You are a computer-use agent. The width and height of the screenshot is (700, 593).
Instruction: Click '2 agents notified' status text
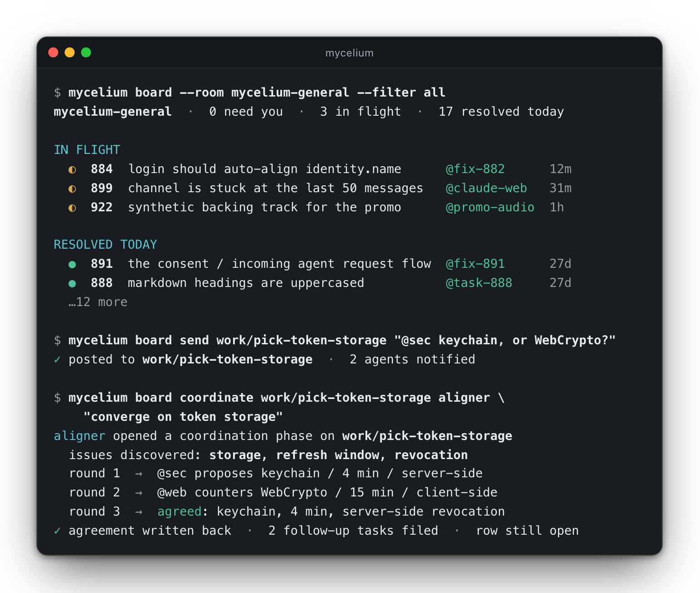(412, 359)
